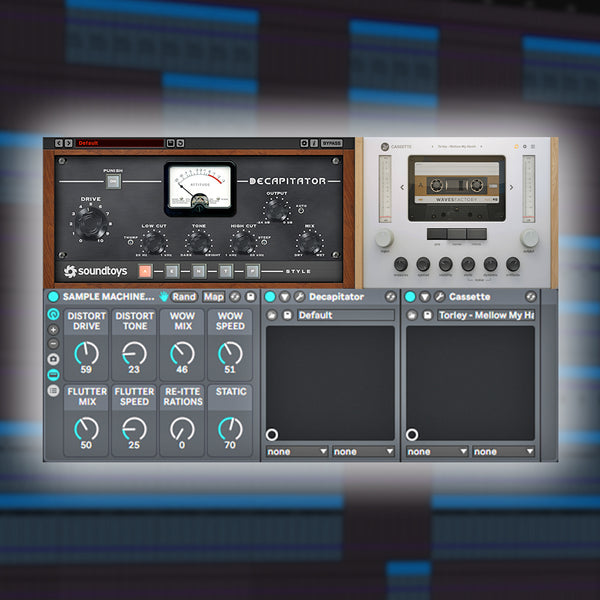
Task: Click the Cassette input knob on left
Action: tap(384, 238)
